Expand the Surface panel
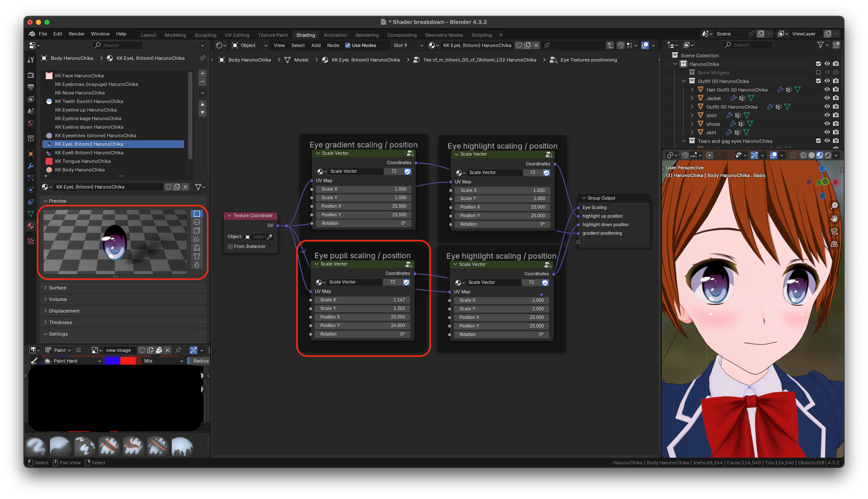 coord(58,288)
